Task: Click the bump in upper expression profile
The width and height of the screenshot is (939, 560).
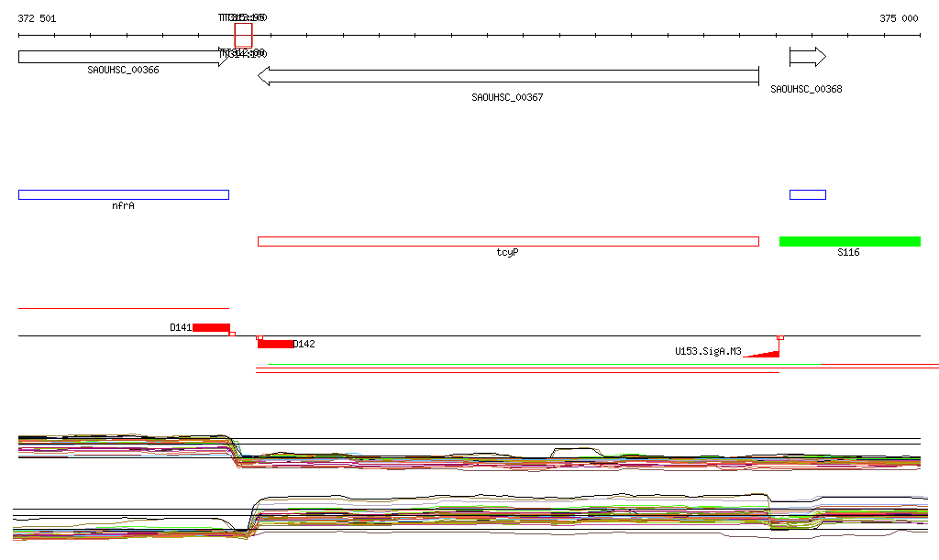Action: click(577, 452)
